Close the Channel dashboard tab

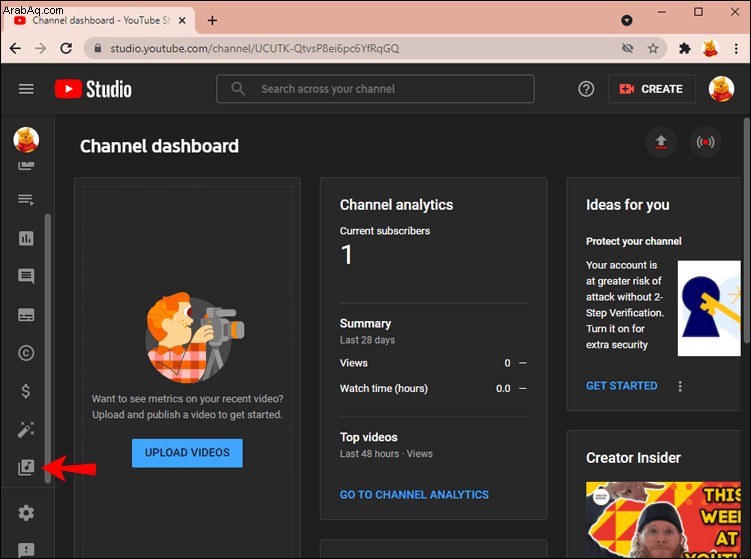tap(182, 21)
